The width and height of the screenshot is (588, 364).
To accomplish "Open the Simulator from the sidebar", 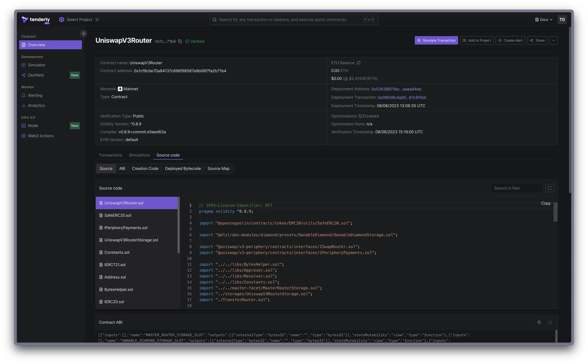I will pyautogui.click(x=37, y=65).
